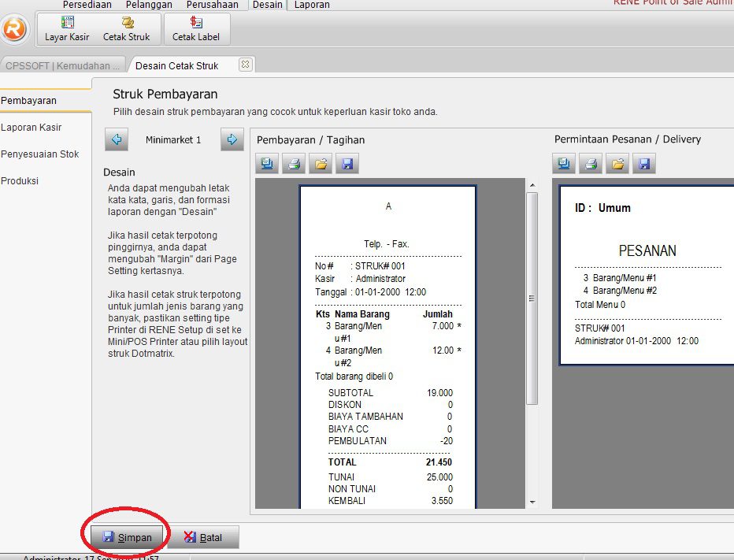734x560 pixels.
Task: Click the open folder icon under Permintaan Pesanan / Delivery
Action: coord(617,163)
